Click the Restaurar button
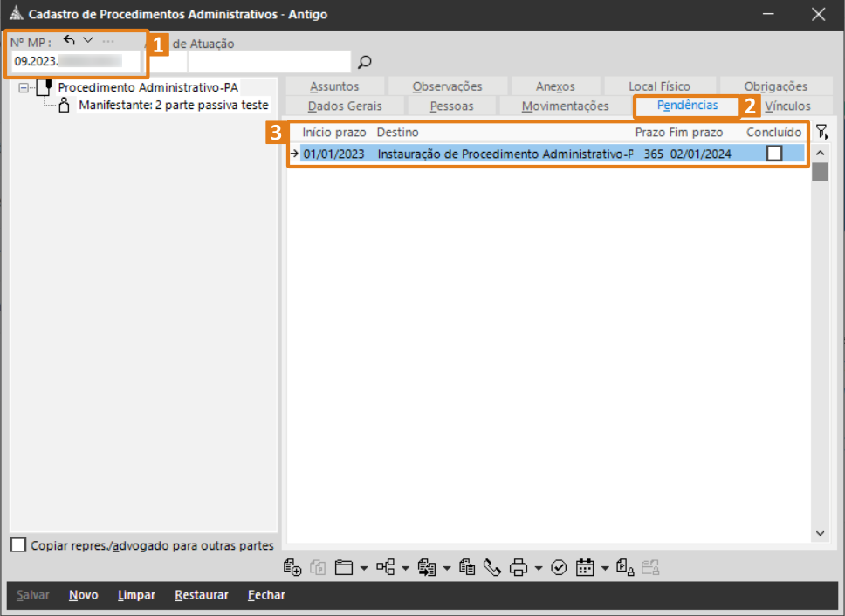 coord(202,595)
